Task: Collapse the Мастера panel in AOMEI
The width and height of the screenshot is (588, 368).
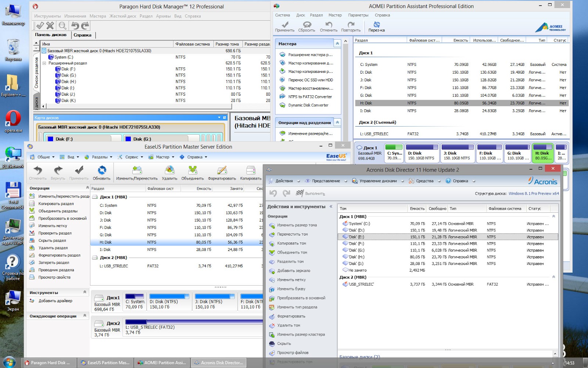Action: coord(337,44)
